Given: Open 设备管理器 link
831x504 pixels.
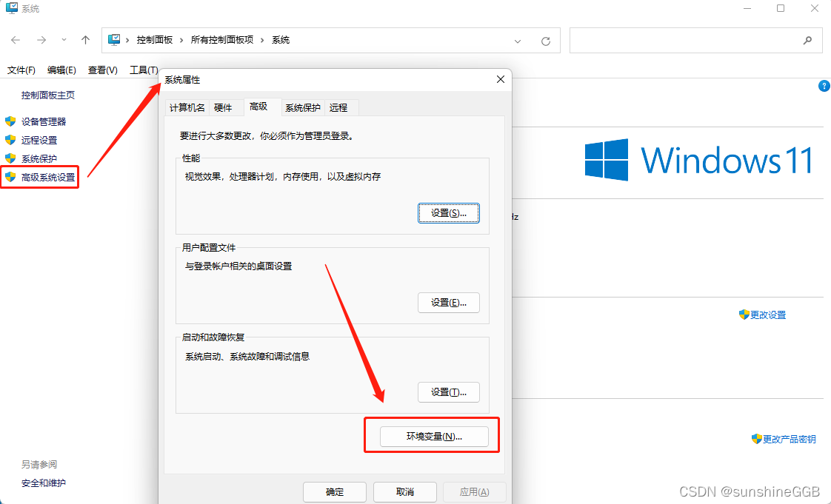Looking at the screenshot, I should pyautogui.click(x=44, y=121).
